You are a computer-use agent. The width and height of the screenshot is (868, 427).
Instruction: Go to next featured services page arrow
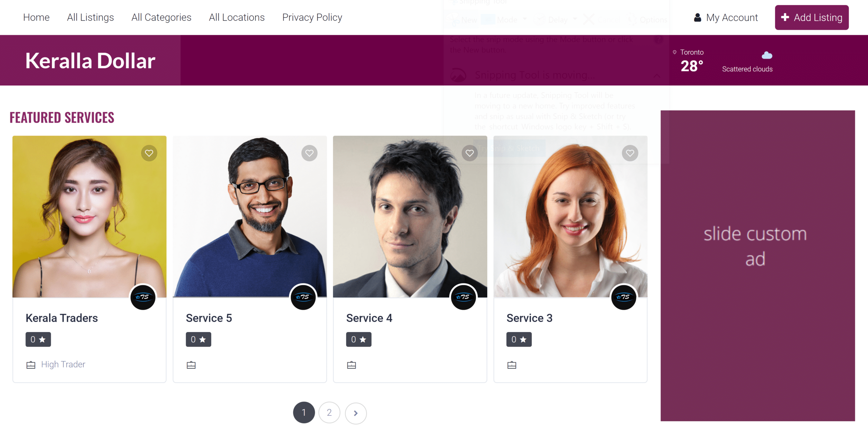(356, 413)
